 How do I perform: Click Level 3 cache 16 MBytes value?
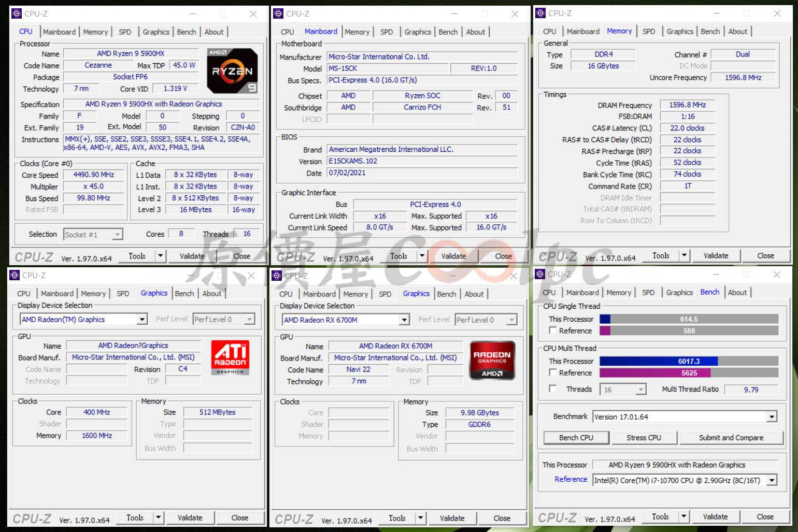[x=196, y=210]
